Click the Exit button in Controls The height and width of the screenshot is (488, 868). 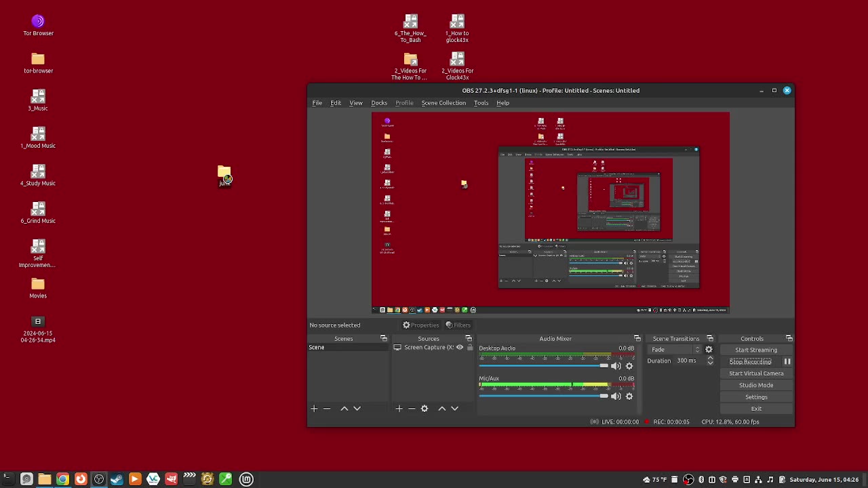(x=756, y=409)
